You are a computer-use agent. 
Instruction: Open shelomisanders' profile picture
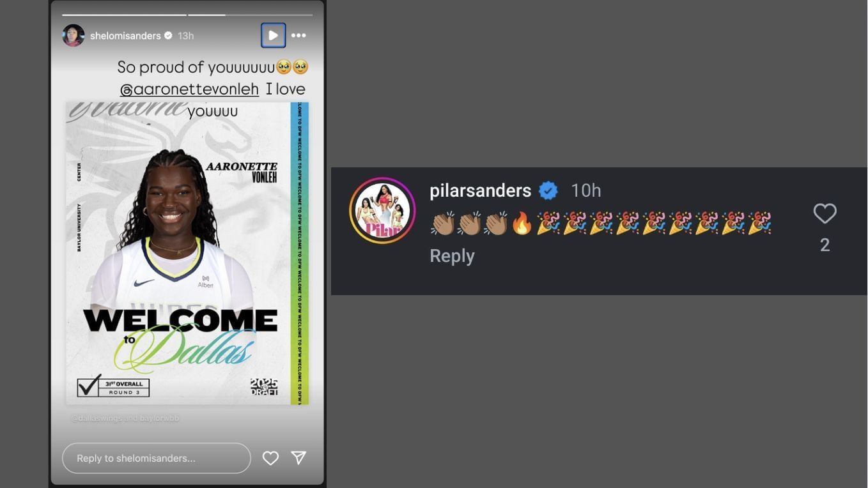coord(74,36)
